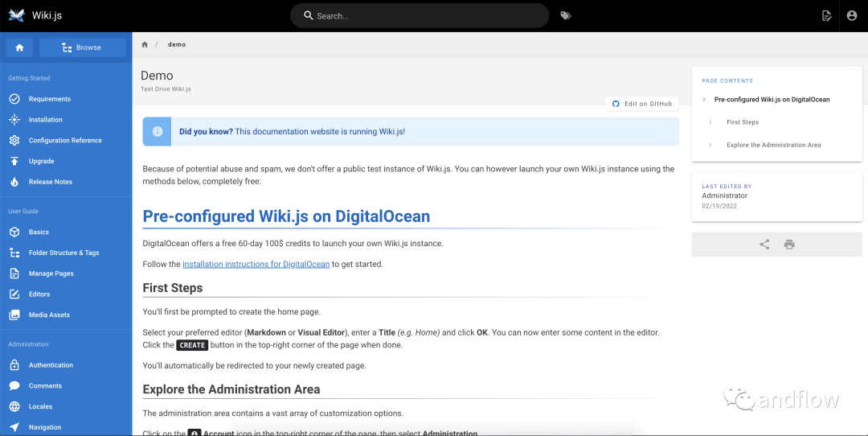Expand Pre-configured Wiki.js on DigitalOcean chevron
Screen dimensions: 868x436
pyautogui.click(x=704, y=100)
